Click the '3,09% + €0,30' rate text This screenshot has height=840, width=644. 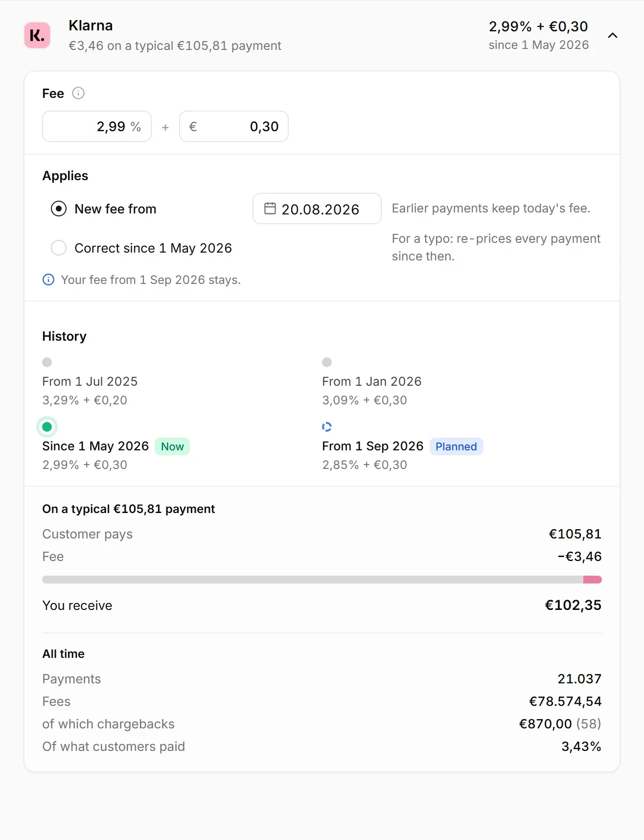(x=365, y=400)
